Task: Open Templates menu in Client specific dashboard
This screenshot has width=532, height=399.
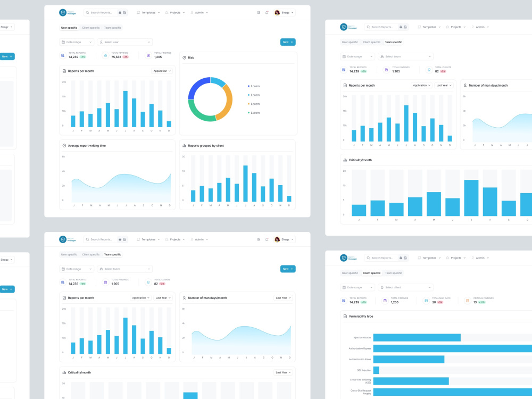Action: click(429, 258)
